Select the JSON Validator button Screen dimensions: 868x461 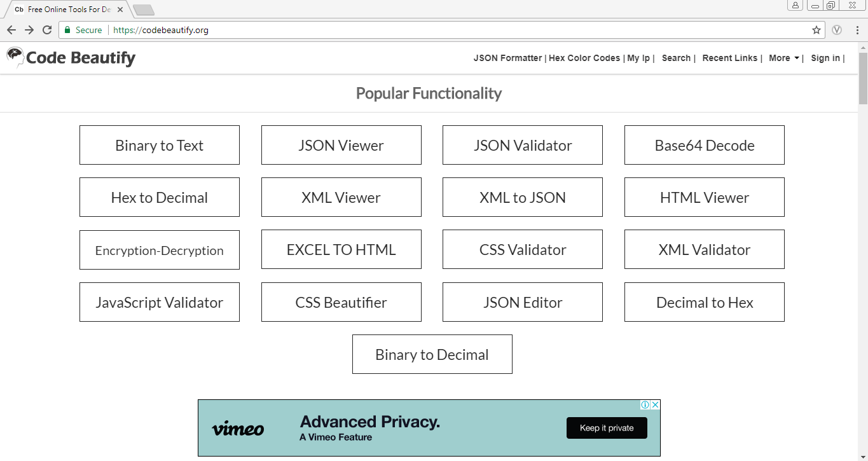pos(523,145)
